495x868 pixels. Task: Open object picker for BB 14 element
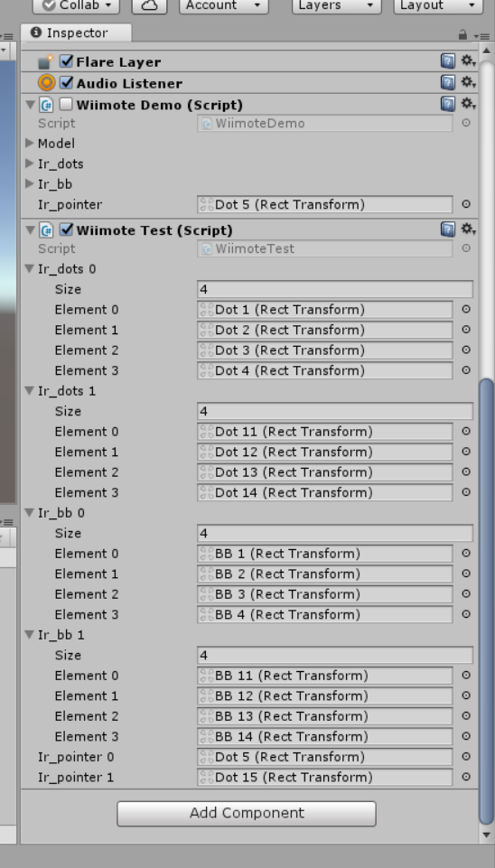tap(466, 736)
